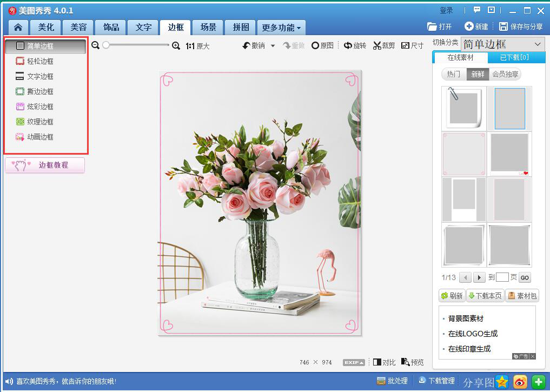Viewport: 550px width, 392px height.
Task: Select the 热门 filter
Action: click(x=454, y=74)
